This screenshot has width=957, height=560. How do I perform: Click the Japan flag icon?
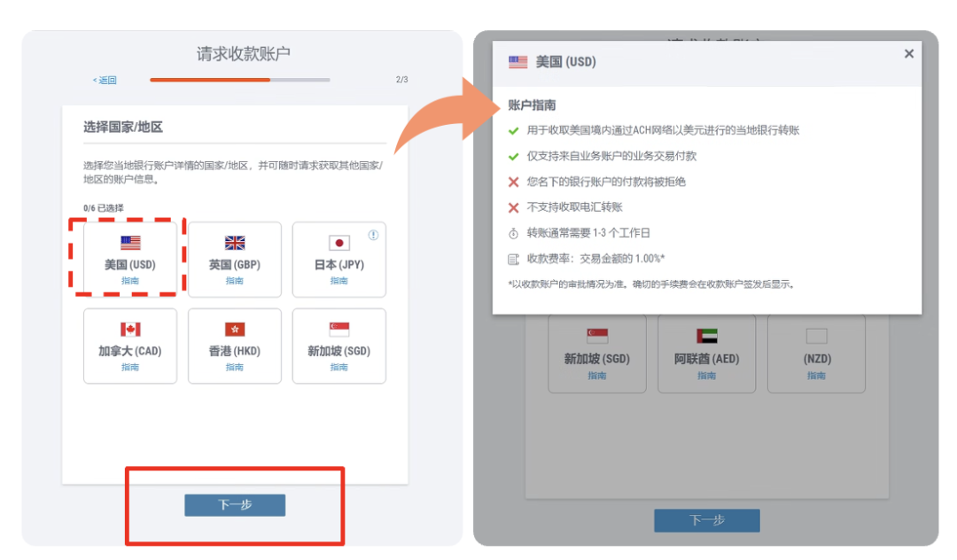(x=338, y=243)
